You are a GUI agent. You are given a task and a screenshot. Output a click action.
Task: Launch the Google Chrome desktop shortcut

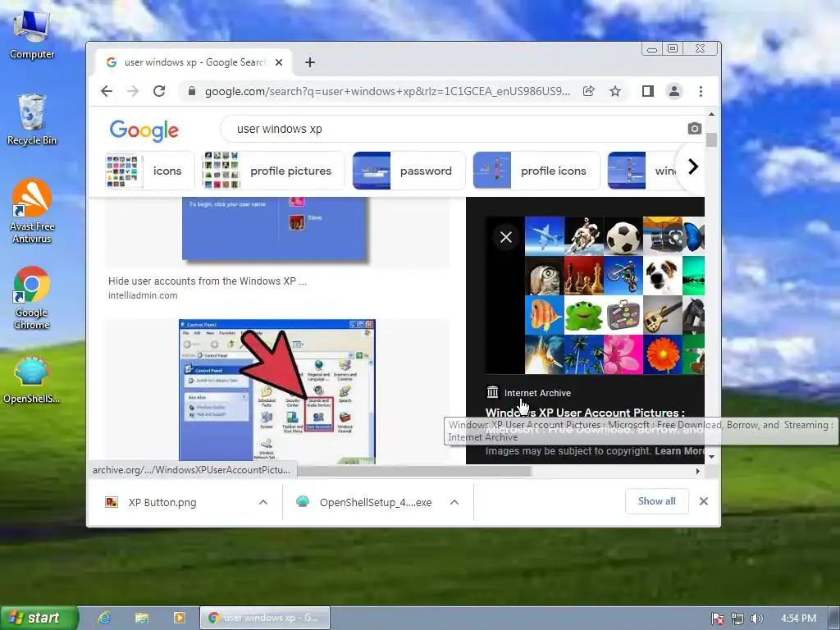32,298
